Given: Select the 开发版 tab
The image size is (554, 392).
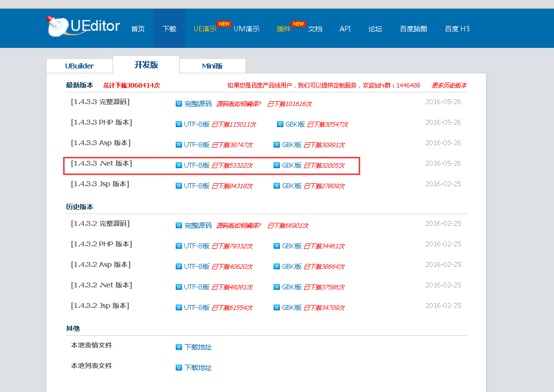Looking at the screenshot, I should [x=146, y=65].
